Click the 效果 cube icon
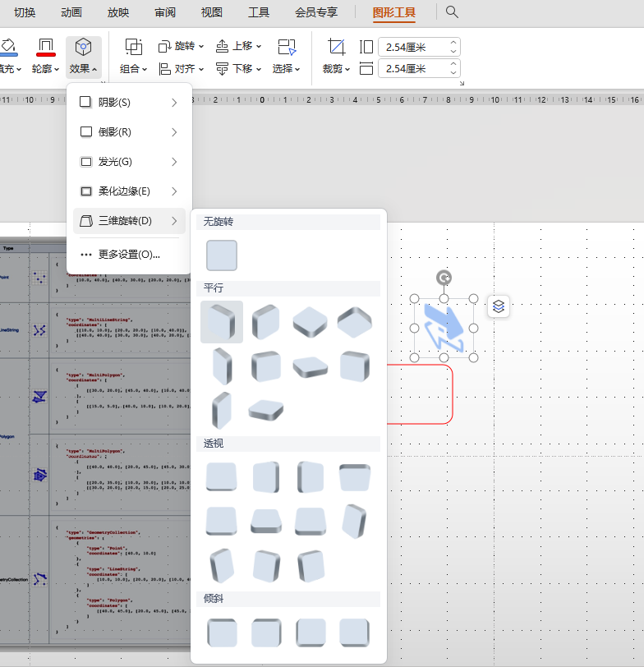Viewport: 644px width, 667px height. [x=83, y=47]
